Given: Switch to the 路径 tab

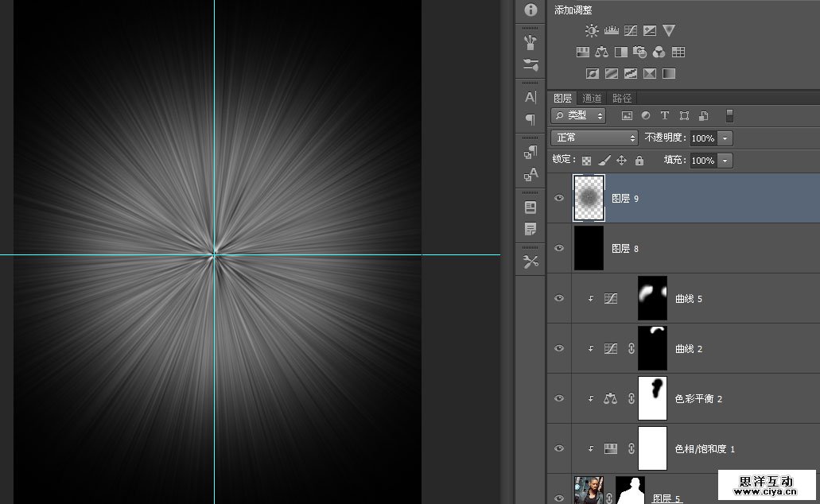Looking at the screenshot, I should click(622, 99).
